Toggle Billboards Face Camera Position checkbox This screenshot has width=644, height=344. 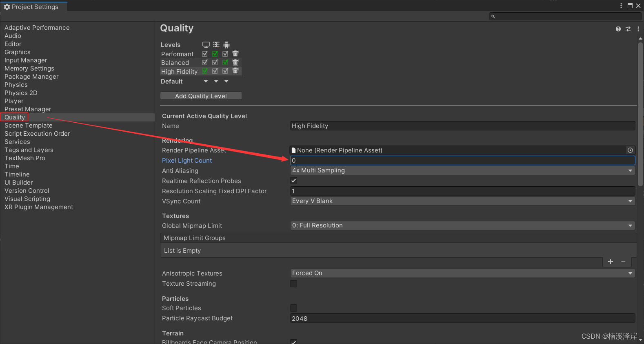(293, 342)
